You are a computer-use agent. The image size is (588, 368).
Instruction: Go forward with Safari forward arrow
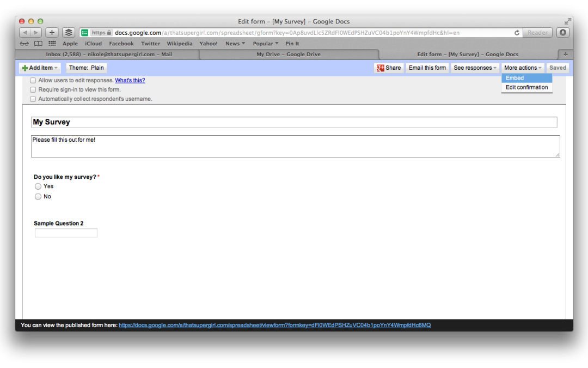(36, 33)
